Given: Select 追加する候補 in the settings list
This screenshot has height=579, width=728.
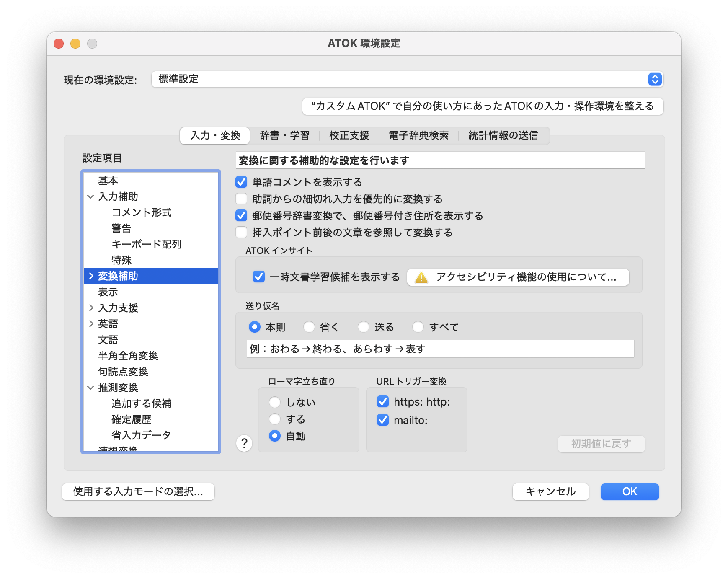Looking at the screenshot, I should (x=151, y=403).
